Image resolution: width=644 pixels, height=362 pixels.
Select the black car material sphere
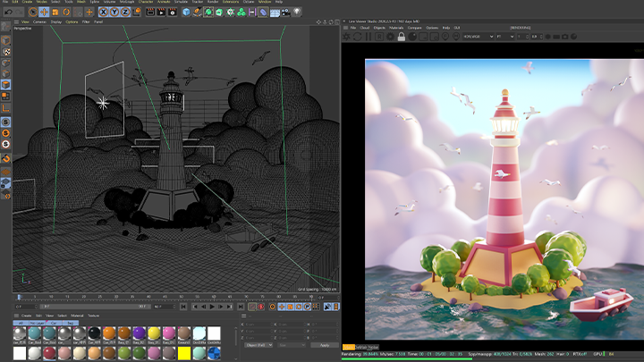point(94,333)
